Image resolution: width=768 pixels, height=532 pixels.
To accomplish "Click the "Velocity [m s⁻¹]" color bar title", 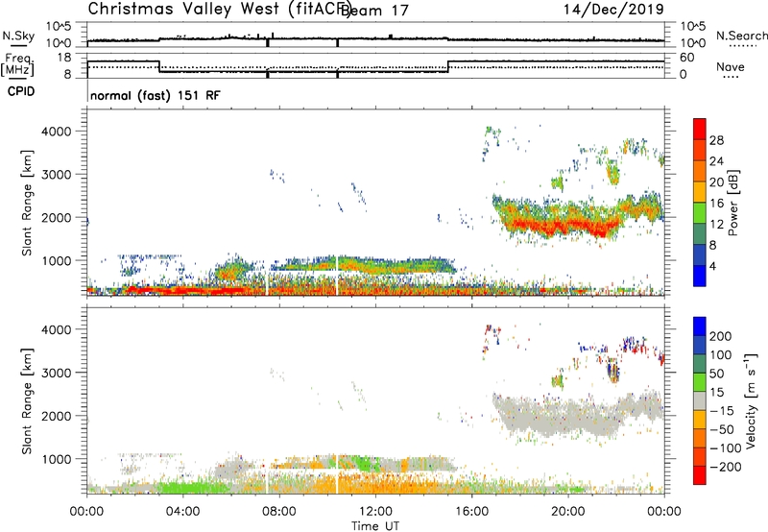I will (751, 400).
